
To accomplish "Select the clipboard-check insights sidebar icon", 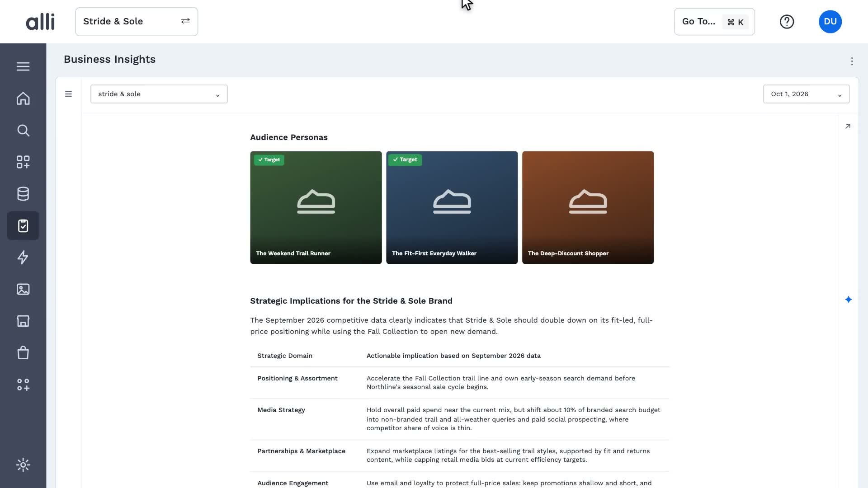I will coord(23,225).
